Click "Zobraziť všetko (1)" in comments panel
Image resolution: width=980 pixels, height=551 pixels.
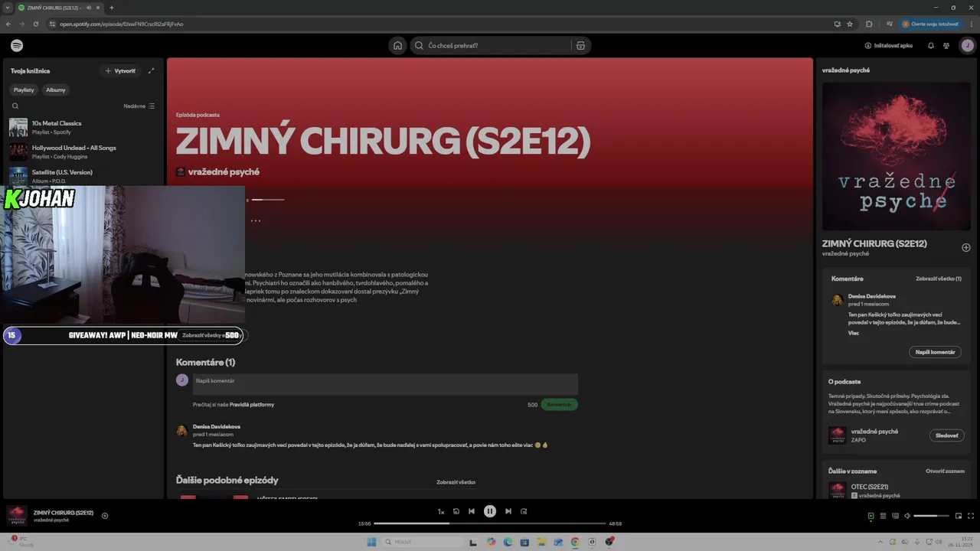click(939, 279)
